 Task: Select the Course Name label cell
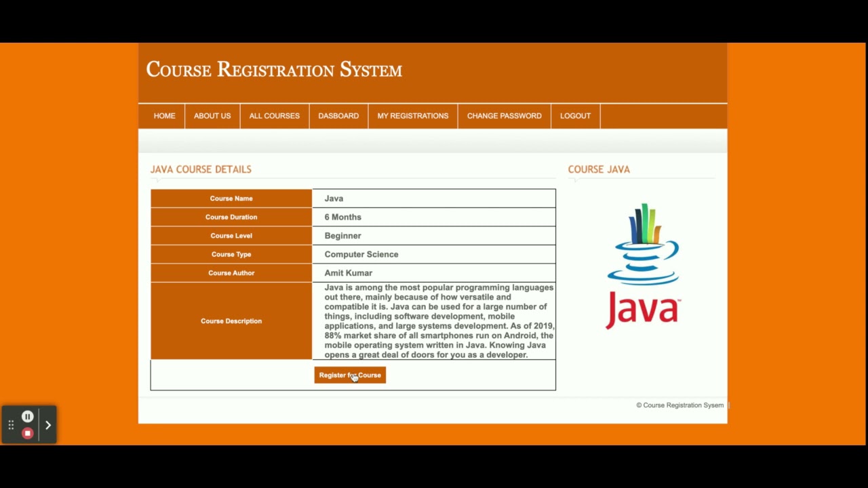tap(231, 199)
